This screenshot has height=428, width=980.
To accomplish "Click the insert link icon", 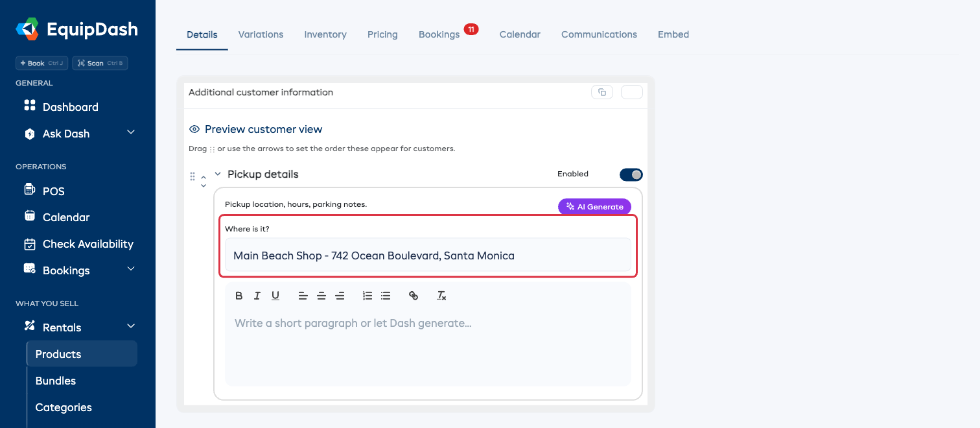I will [x=414, y=296].
